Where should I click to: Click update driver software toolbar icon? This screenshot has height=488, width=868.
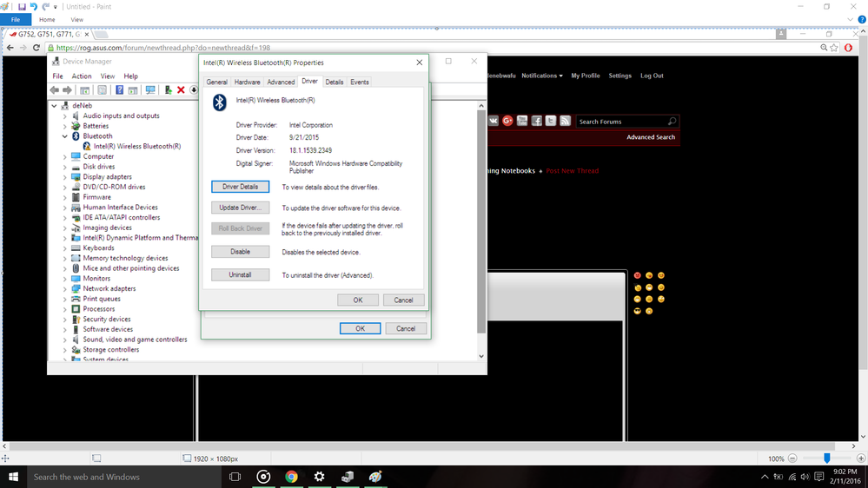pyautogui.click(x=168, y=90)
